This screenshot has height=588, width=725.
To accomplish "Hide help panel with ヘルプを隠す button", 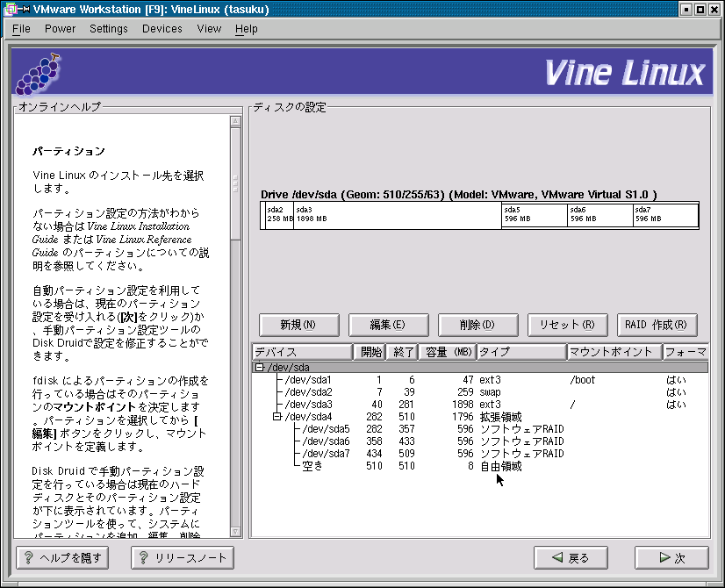I will (65, 558).
